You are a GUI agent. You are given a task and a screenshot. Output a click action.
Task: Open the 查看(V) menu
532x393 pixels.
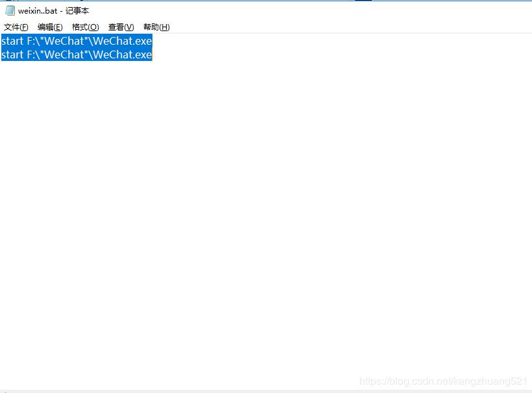tap(121, 27)
